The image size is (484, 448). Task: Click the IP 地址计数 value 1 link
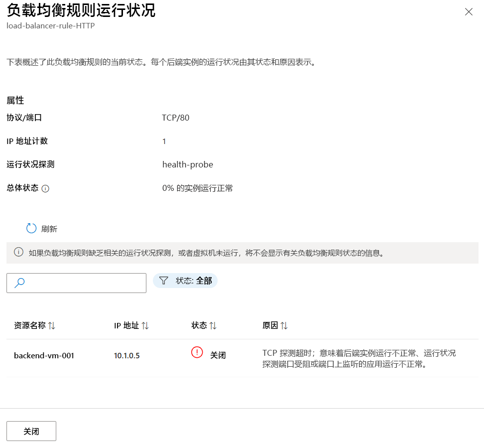pyautogui.click(x=164, y=141)
